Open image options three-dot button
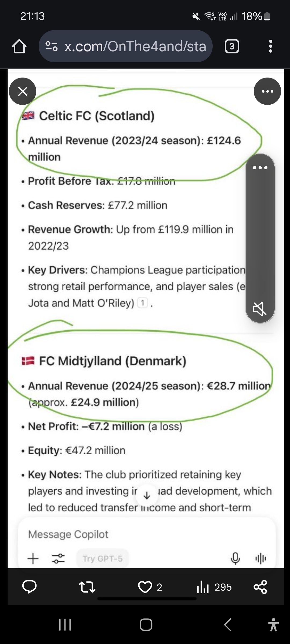 coord(267,91)
